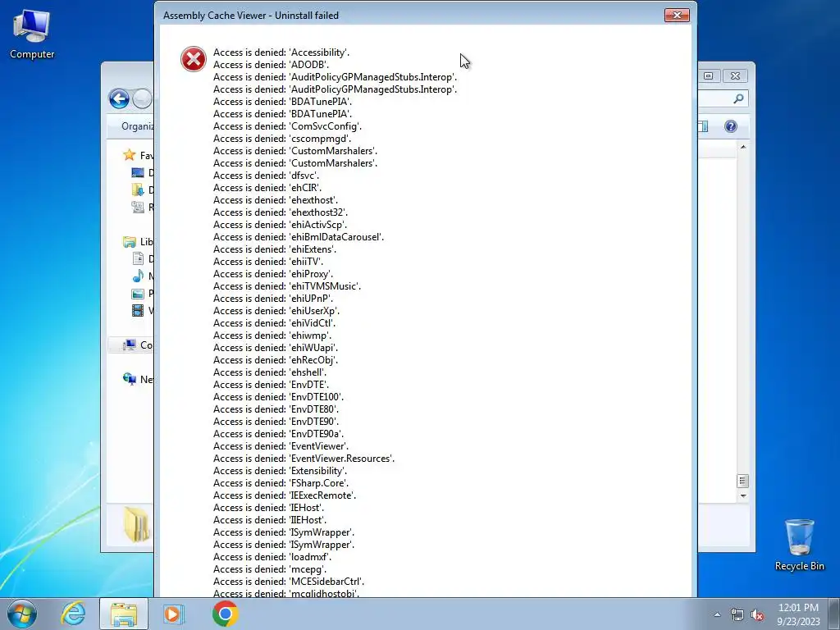Show hidden system tray icons

click(717, 614)
